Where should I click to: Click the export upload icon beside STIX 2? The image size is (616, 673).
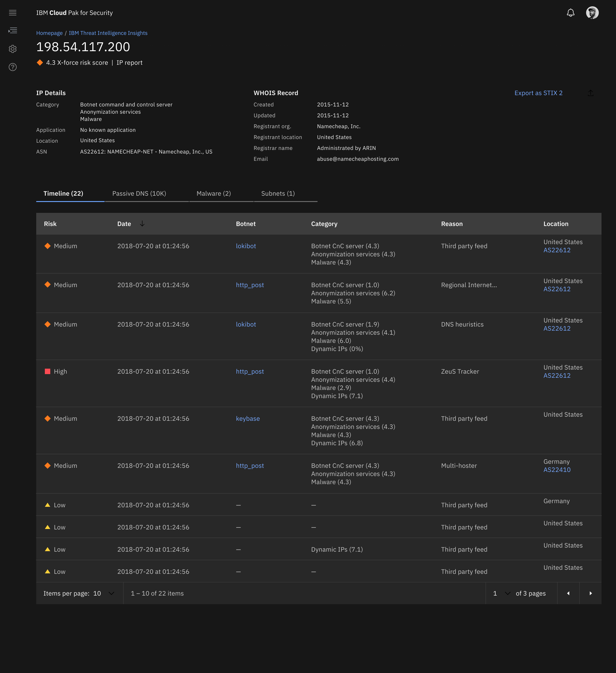590,93
